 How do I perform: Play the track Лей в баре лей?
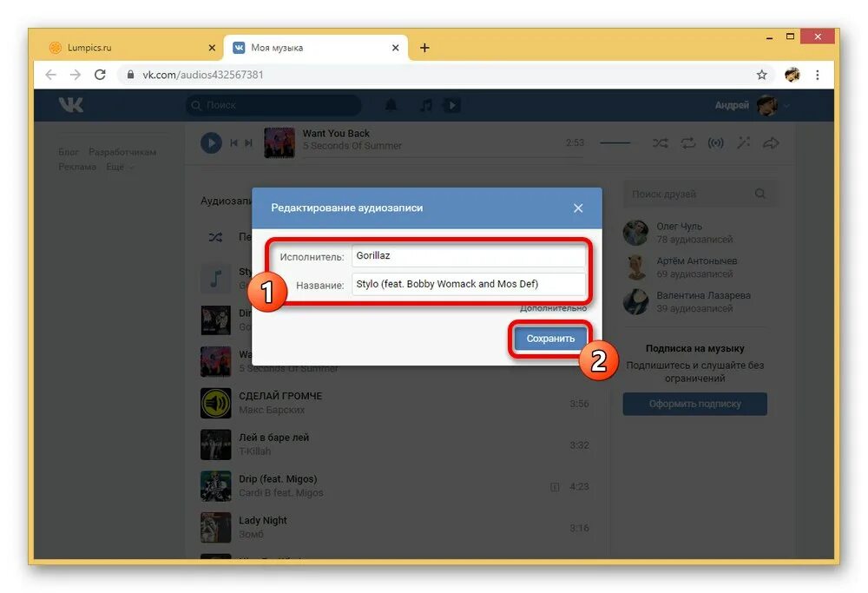(215, 445)
